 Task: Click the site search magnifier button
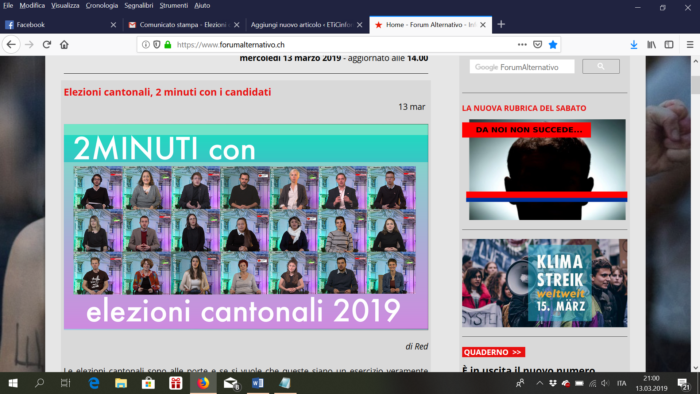click(601, 66)
